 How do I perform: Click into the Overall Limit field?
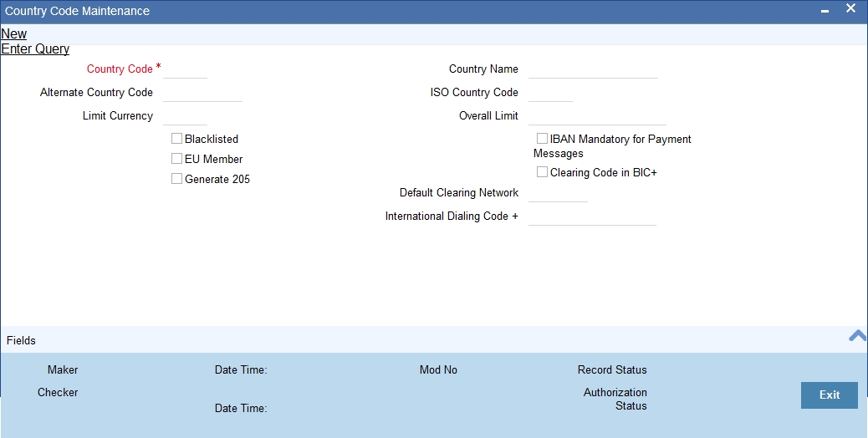pyautogui.click(x=597, y=115)
